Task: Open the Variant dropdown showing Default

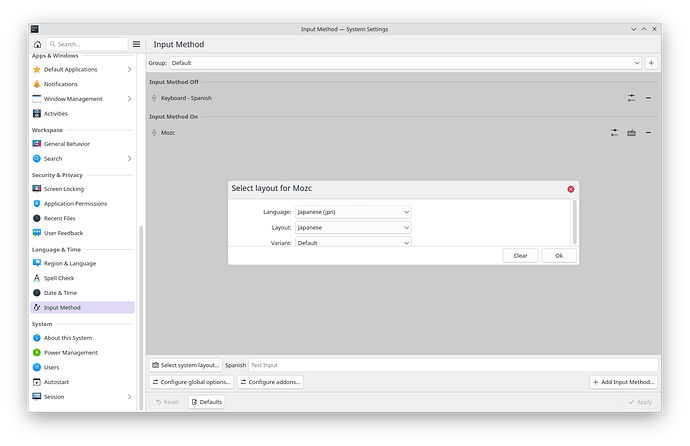Action: tap(353, 242)
